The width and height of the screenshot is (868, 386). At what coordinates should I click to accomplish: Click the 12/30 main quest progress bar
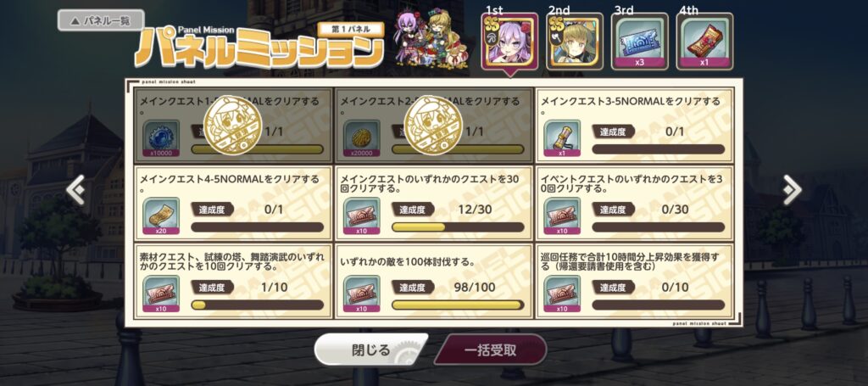click(458, 227)
